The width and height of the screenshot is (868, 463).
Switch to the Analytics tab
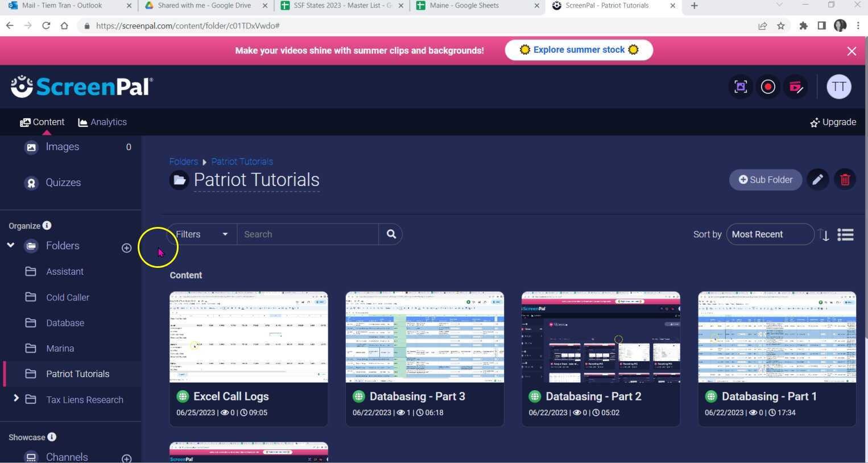coord(102,122)
